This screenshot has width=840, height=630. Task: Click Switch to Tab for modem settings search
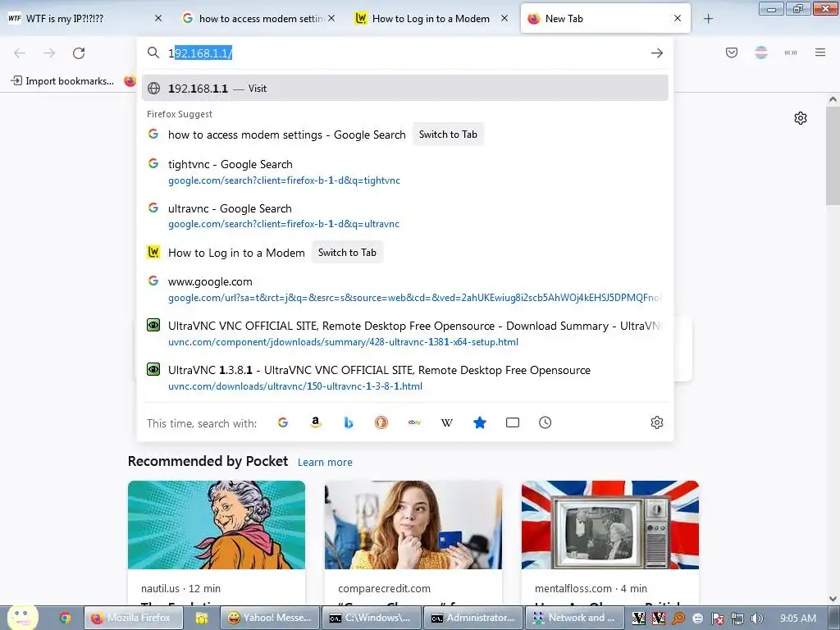click(448, 135)
